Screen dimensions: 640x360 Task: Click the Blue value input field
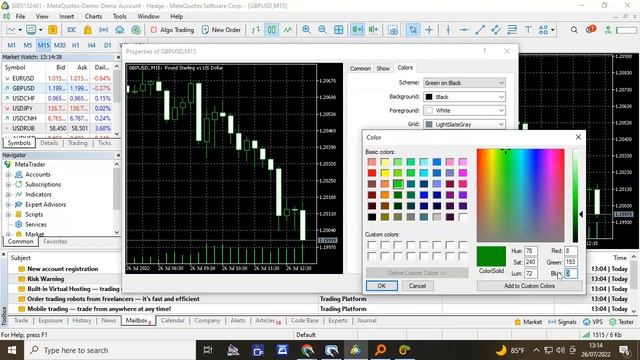pos(571,273)
